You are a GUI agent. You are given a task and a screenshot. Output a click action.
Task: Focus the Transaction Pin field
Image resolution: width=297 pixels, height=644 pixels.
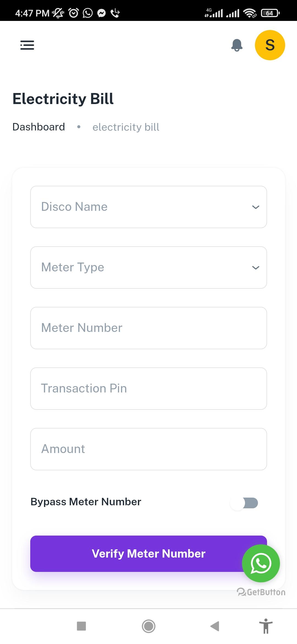click(x=148, y=389)
